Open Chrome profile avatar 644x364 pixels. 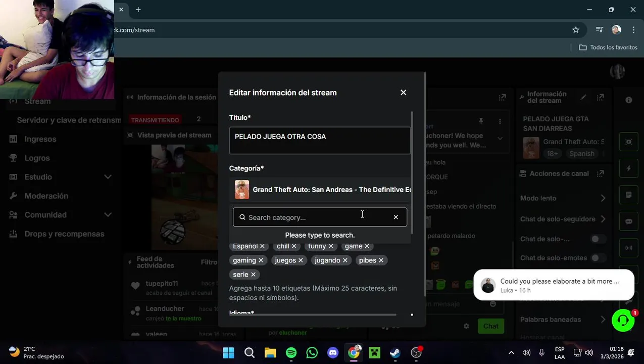616,30
